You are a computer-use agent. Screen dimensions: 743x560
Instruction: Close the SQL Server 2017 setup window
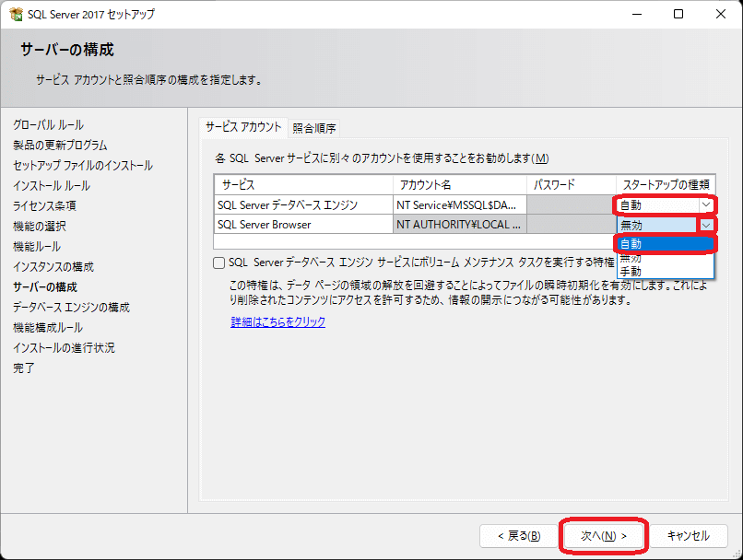721,15
